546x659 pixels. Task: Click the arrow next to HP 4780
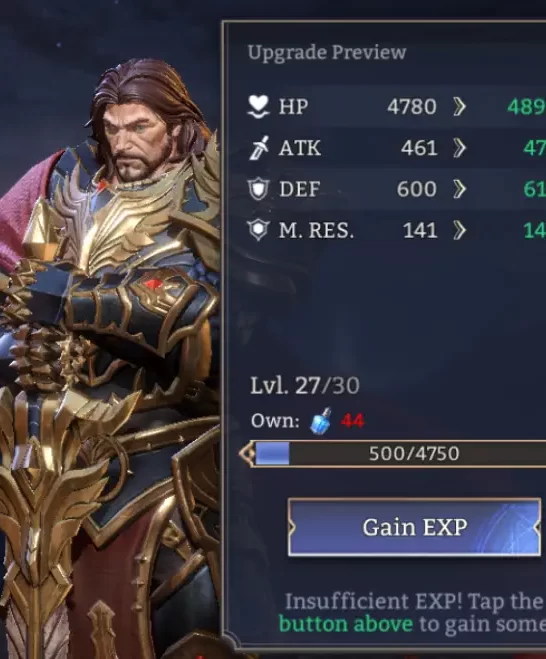click(x=460, y=107)
